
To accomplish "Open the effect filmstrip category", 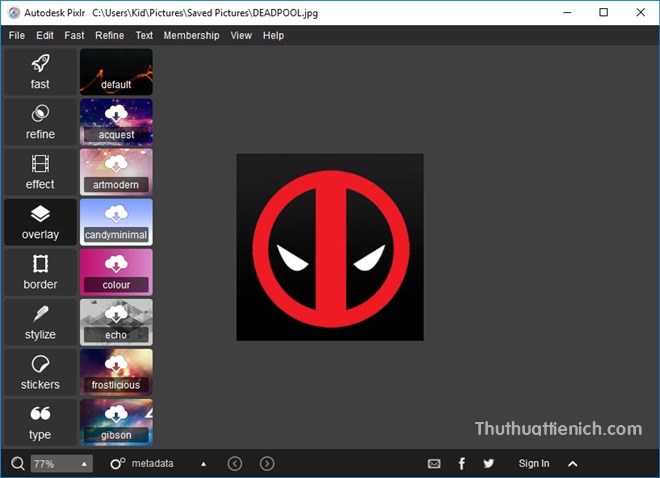I will [40, 172].
